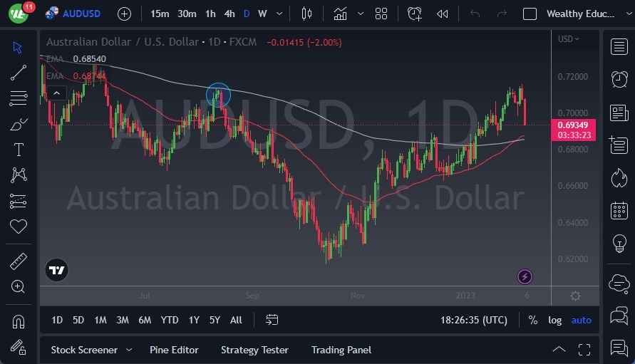Viewport: 635px width, 364px height.
Task: Open the ideas lightbulb panel
Action: point(619,244)
